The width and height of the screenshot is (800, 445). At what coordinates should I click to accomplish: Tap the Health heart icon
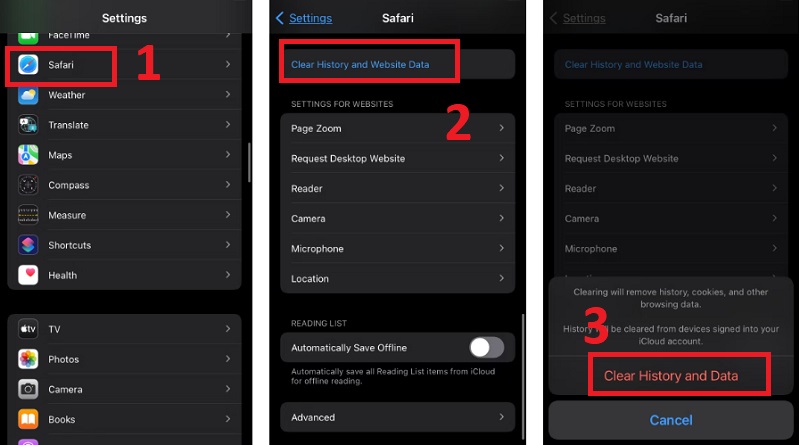pyautogui.click(x=28, y=275)
